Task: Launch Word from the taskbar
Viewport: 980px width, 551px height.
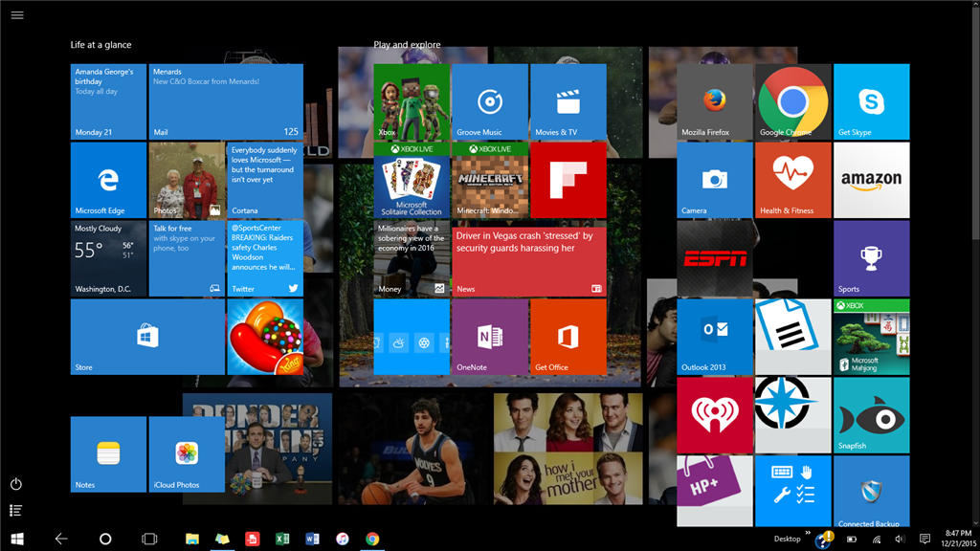Action: coord(313,539)
